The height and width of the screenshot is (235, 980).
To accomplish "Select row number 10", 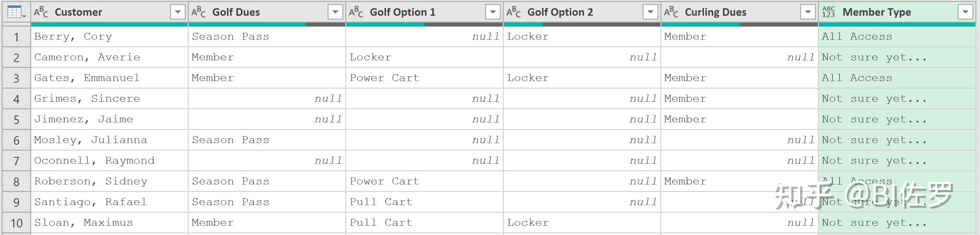I will pyautogui.click(x=16, y=223).
